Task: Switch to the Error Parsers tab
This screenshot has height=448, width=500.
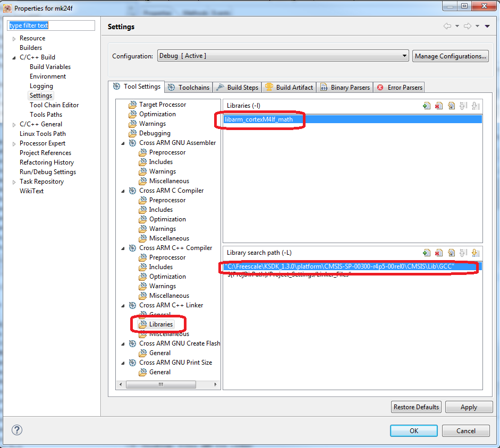Action: [x=399, y=87]
